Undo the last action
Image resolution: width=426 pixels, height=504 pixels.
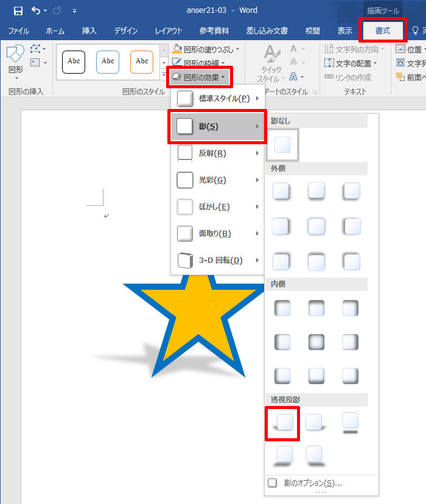pos(35,10)
